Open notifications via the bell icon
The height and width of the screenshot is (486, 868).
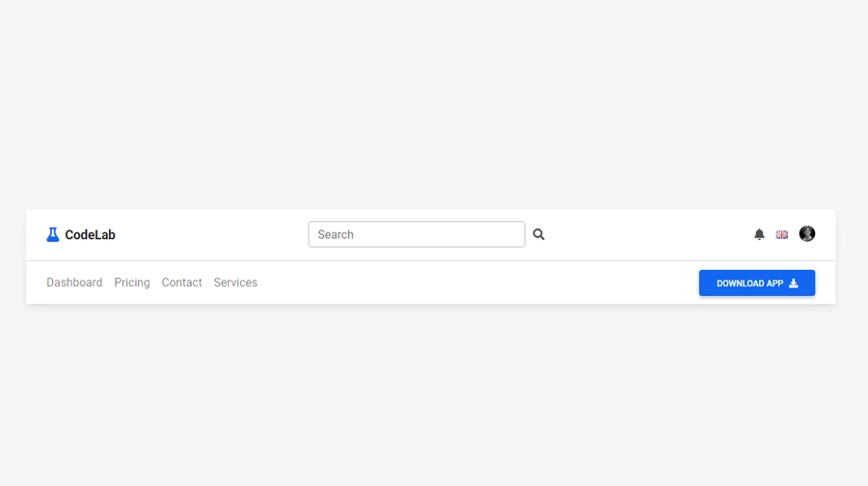[759, 234]
